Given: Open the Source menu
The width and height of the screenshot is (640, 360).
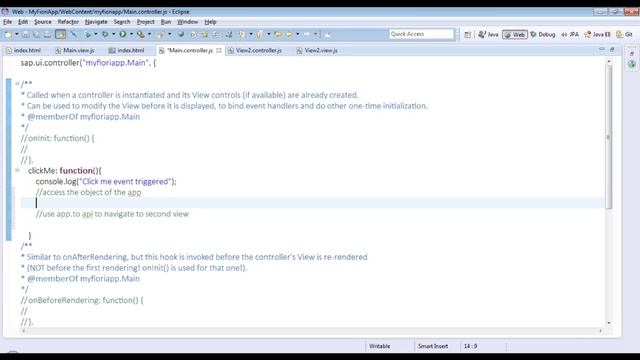Looking at the screenshot, I should click(x=43, y=22).
